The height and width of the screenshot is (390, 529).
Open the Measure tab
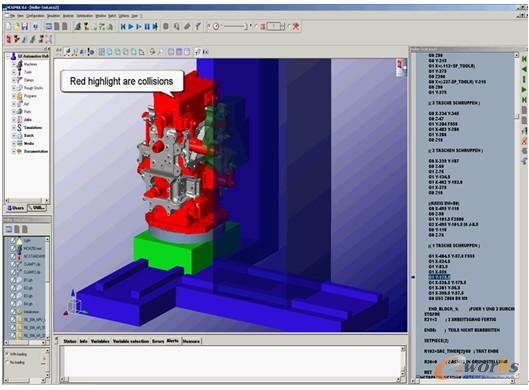[191, 341]
